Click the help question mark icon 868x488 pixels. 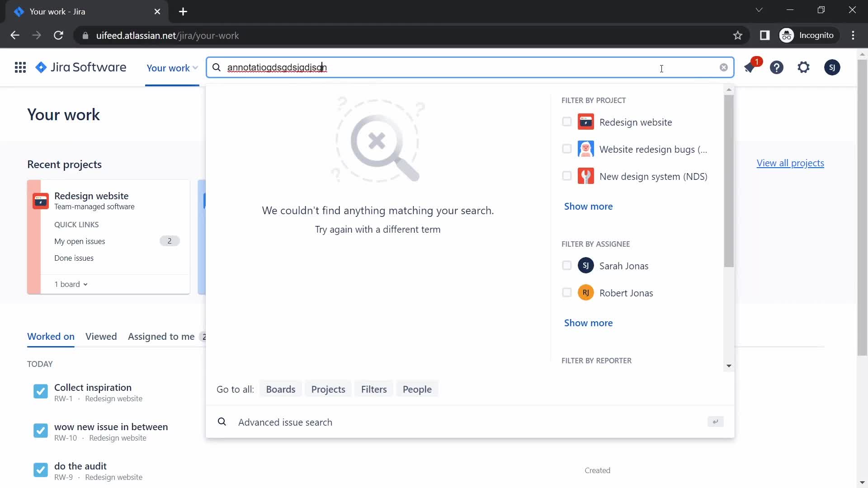coord(777,67)
